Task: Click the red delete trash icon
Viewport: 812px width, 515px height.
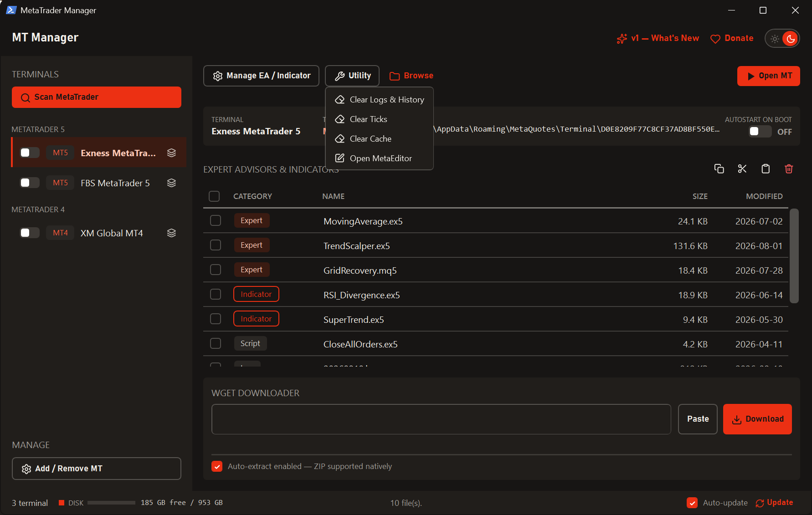Action: pos(789,169)
